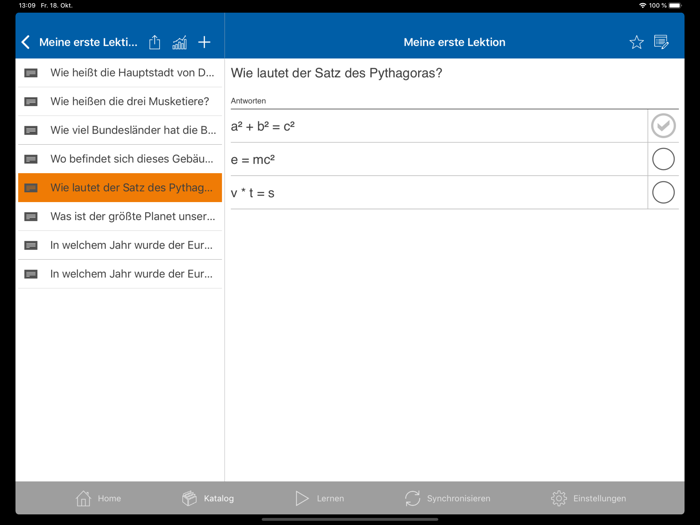Screen dimensions: 700x525
Task: Go back using the left chevron arrow
Action: tap(26, 42)
